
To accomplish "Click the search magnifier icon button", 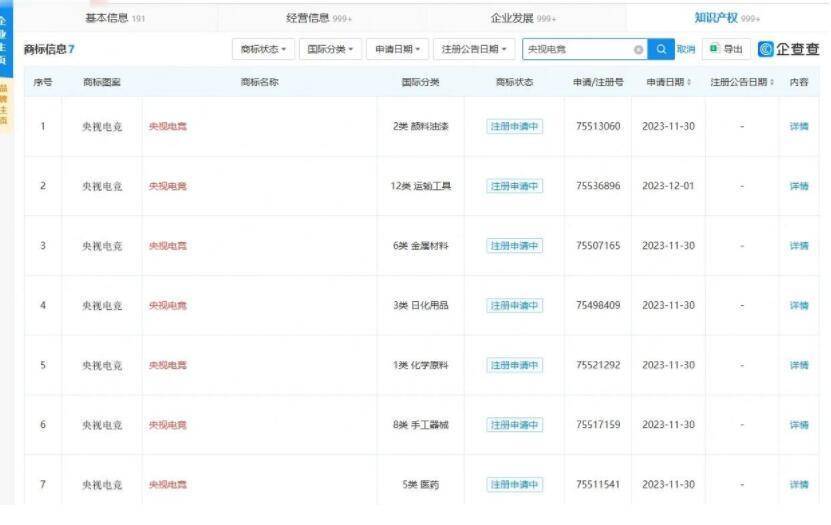I will (x=661, y=49).
